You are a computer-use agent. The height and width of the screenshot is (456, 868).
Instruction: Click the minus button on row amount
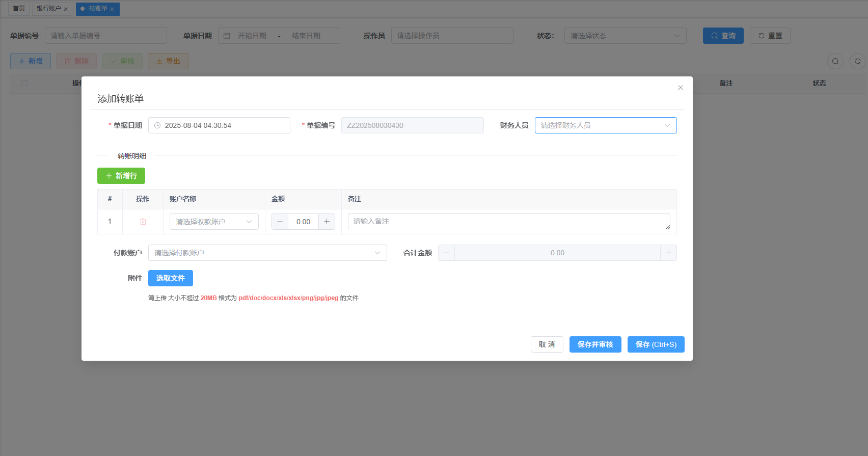pos(280,222)
